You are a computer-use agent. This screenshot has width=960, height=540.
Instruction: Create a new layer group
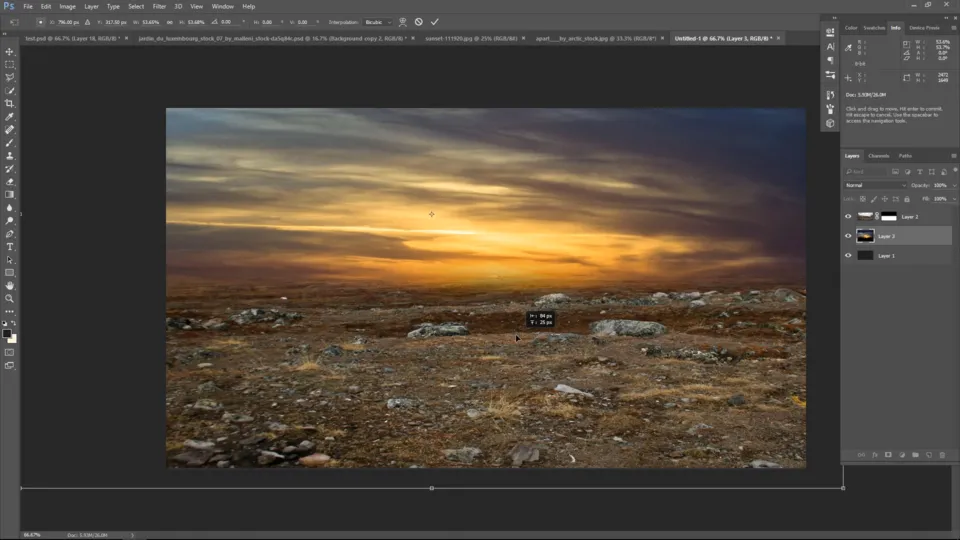(x=915, y=455)
